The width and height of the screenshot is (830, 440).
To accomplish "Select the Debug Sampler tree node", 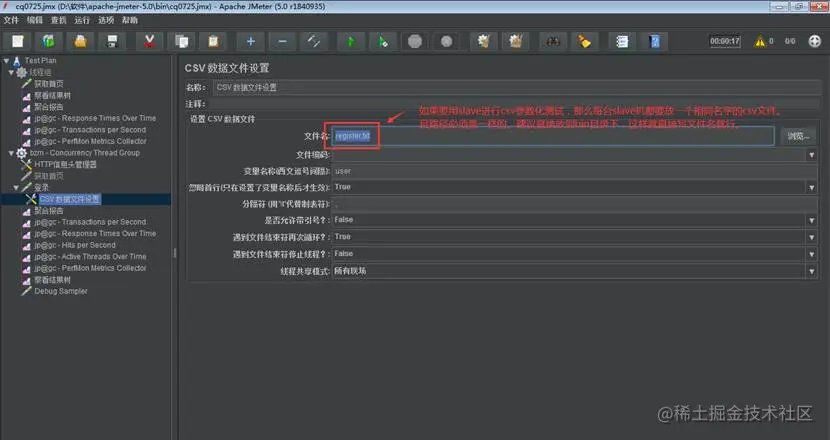I will tap(61, 291).
